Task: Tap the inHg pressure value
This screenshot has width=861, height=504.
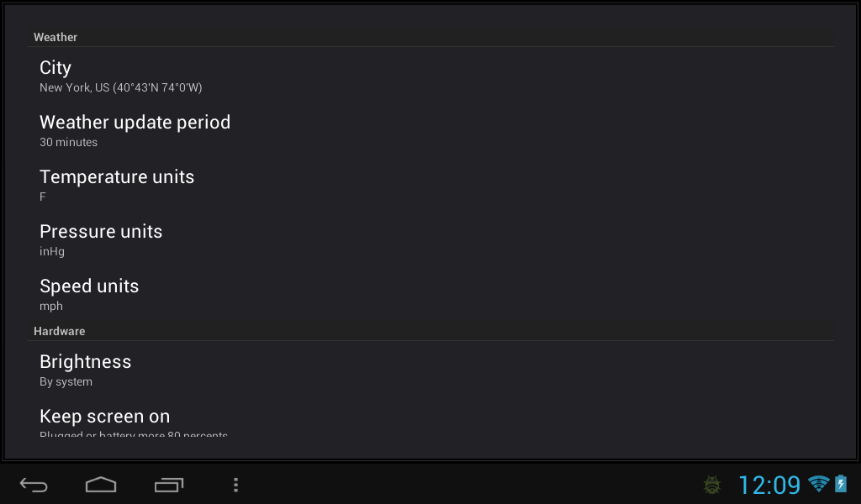Action: (x=52, y=252)
